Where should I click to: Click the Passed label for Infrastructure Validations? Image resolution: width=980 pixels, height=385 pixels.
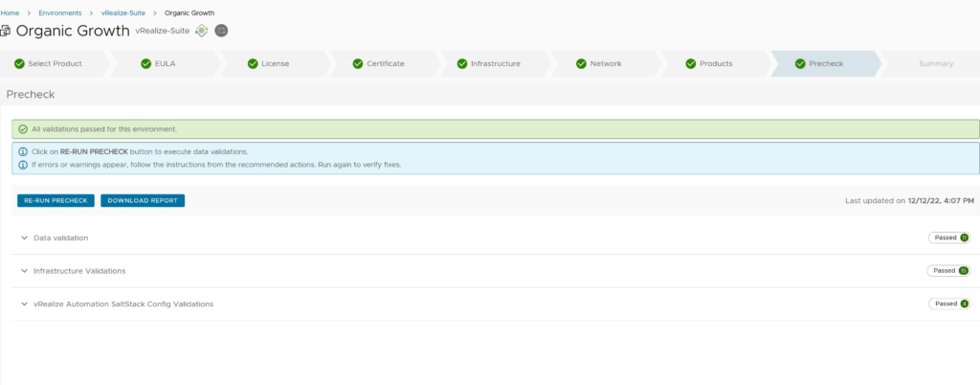pyautogui.click(x=944, y=271)
